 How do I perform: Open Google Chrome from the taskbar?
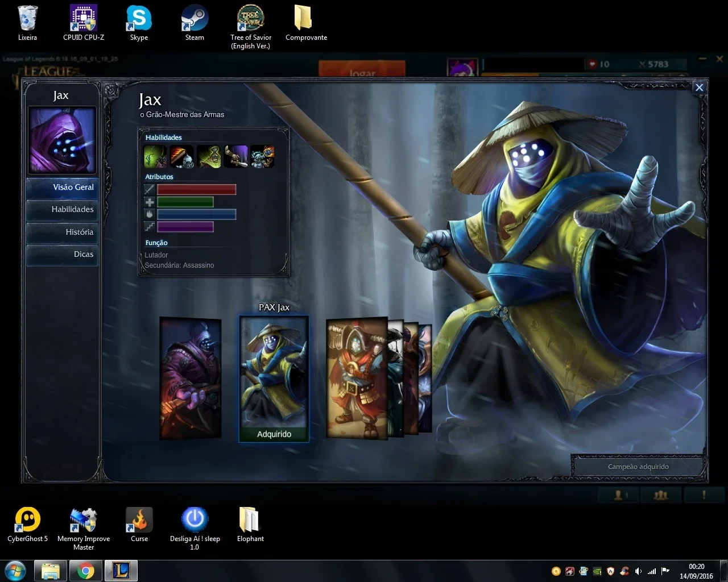(x=86, y=571)
